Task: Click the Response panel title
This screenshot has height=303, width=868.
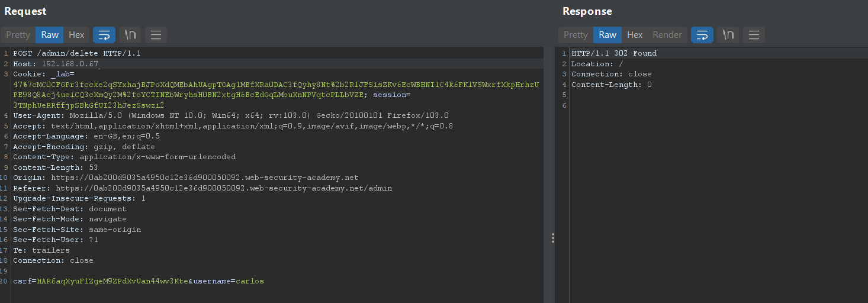Action: 587,11
